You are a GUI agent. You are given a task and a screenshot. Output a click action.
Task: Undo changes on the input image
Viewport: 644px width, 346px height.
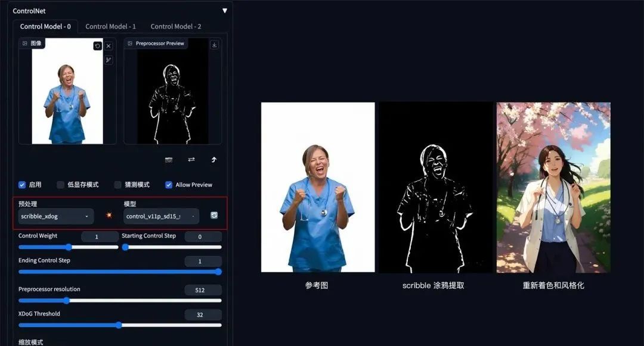click(x=97, y=46)
